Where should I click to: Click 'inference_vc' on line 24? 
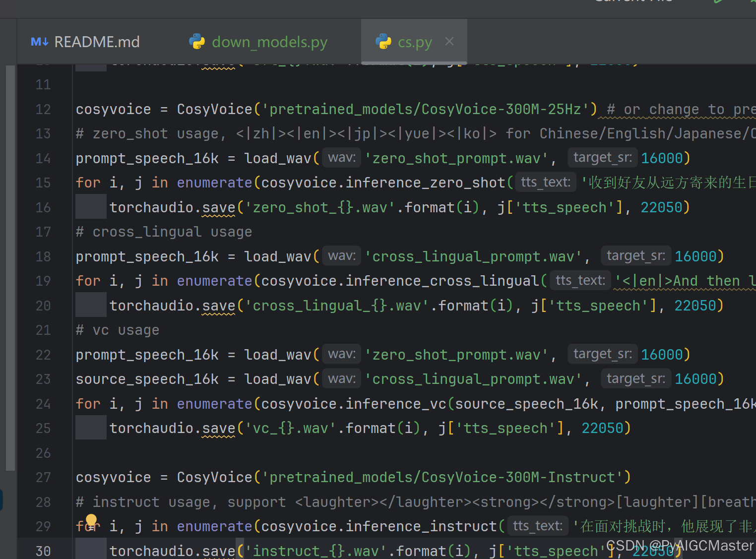tap(396, 404)
